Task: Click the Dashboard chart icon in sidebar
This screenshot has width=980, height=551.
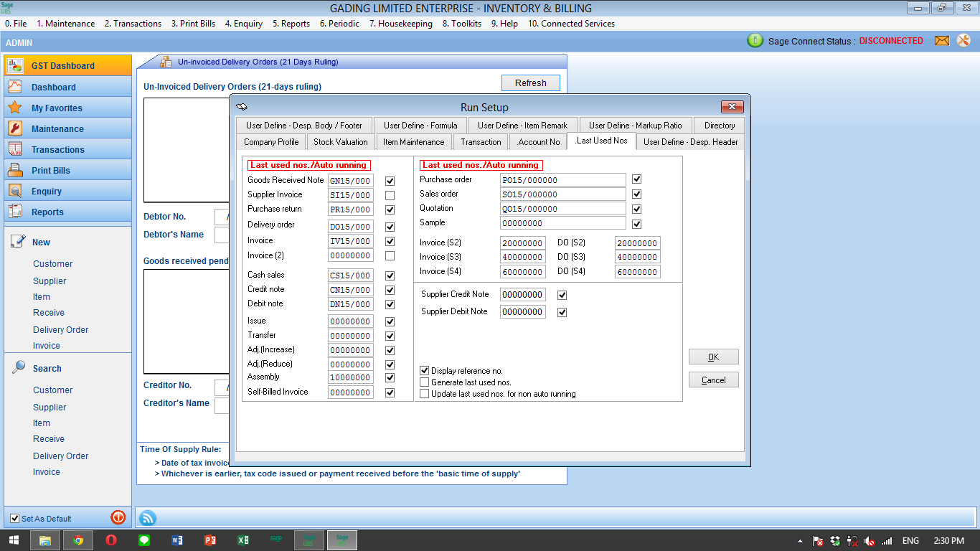Action: [14, 87]
